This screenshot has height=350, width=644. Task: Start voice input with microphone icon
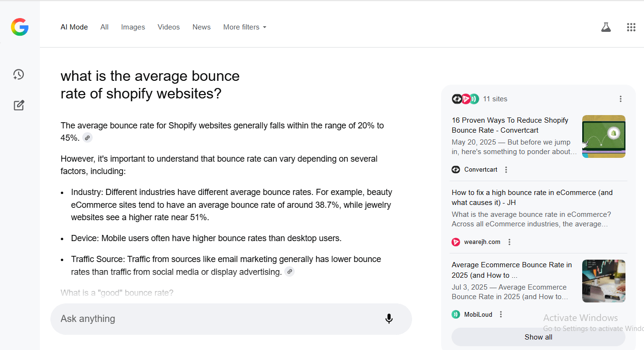click(x=389, y=319)
